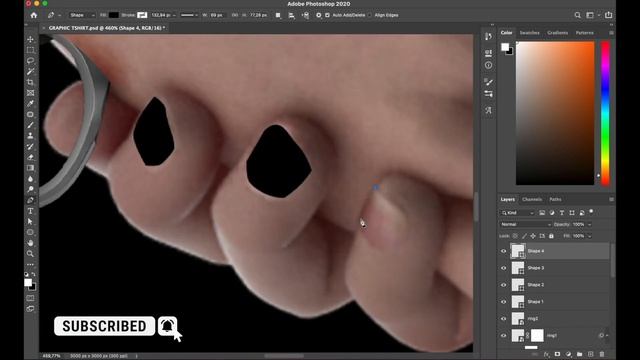Viewport: 640px width, 360px height.
Task: Select the Ellipse shape tool
Action: [30, 232]
